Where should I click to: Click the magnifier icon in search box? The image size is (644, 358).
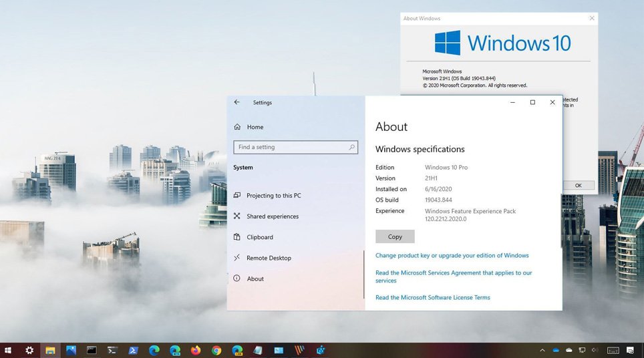tap(351, 147)
